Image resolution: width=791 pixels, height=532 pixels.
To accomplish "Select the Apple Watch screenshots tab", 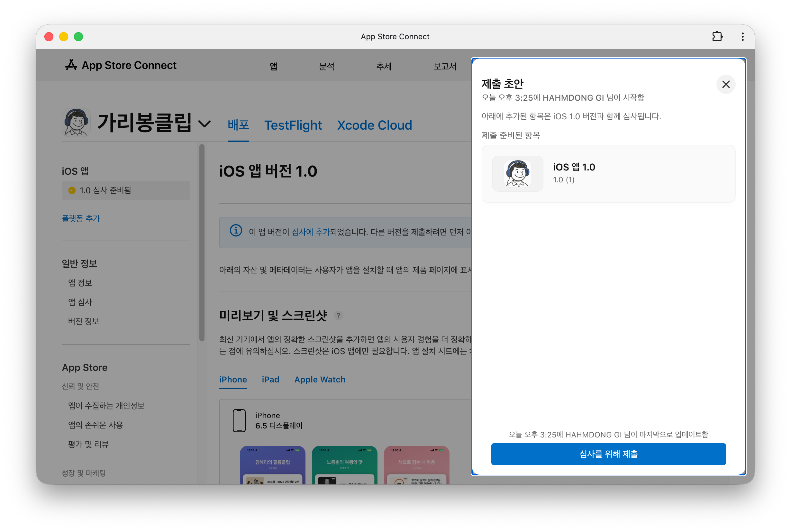I will tap(320, 379).
